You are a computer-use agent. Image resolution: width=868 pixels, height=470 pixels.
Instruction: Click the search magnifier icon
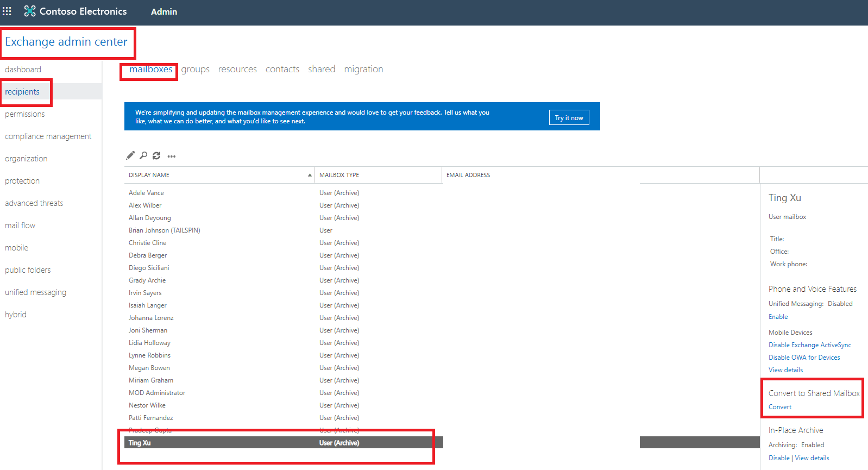click(x=143, y=155)
